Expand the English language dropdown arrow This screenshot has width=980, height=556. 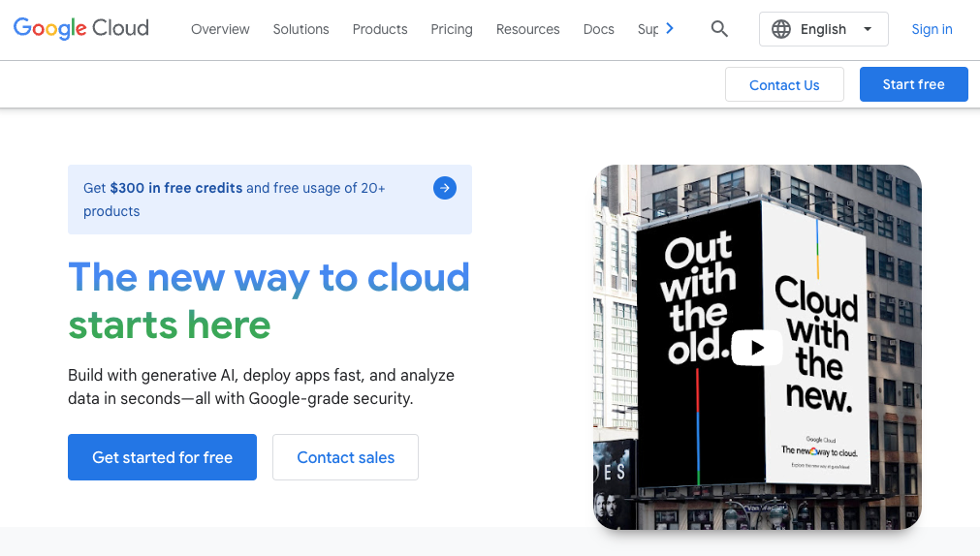867,29
